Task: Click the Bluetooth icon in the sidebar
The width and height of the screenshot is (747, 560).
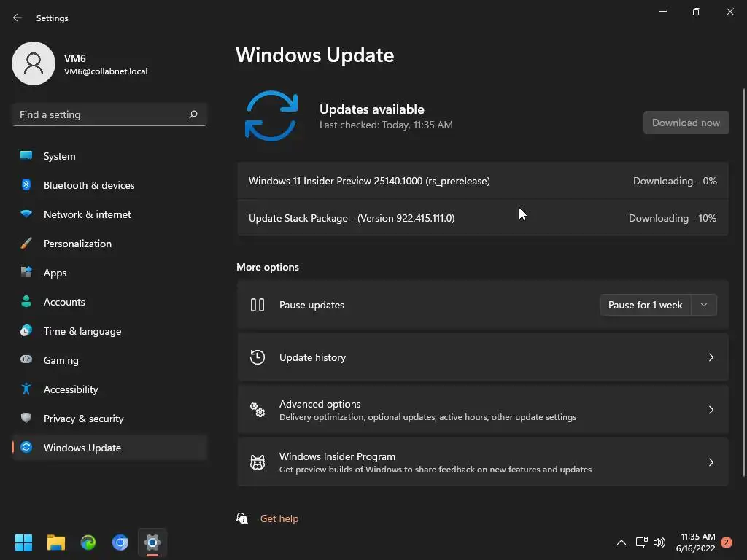Action: pyautogui.click(x=26, y=184)
